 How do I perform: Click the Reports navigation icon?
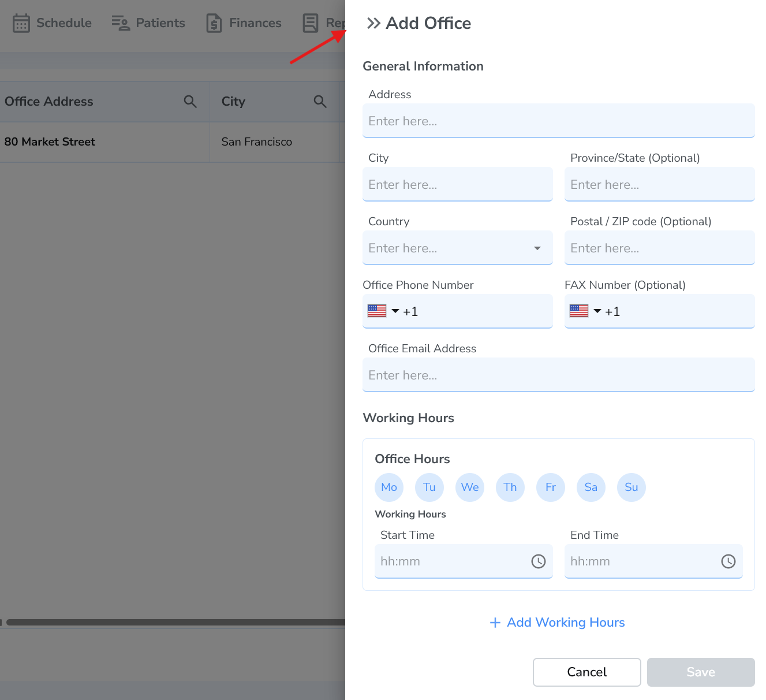310,23
